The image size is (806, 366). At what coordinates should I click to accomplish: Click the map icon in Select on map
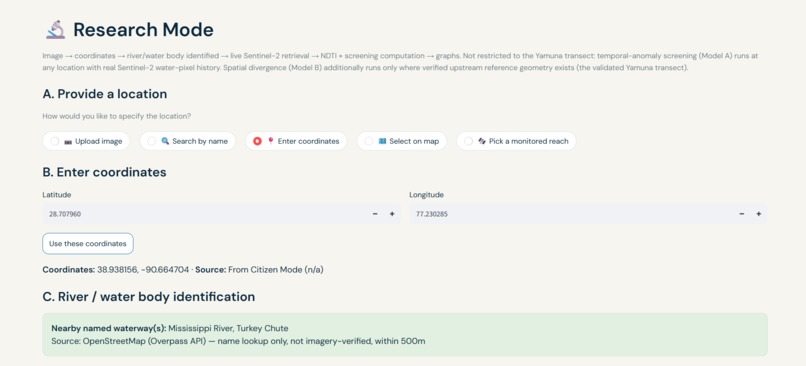[x=382, y=141]
